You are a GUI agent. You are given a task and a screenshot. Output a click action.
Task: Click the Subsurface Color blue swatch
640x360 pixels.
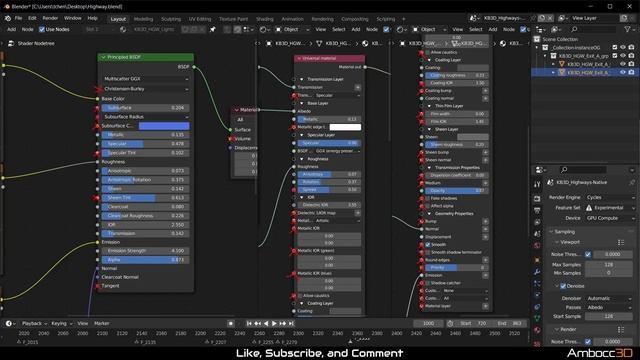click(164, 126)
